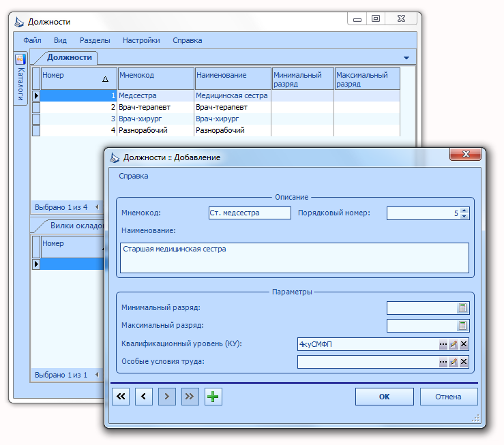Minimize the main Должности window

point(357,18)
